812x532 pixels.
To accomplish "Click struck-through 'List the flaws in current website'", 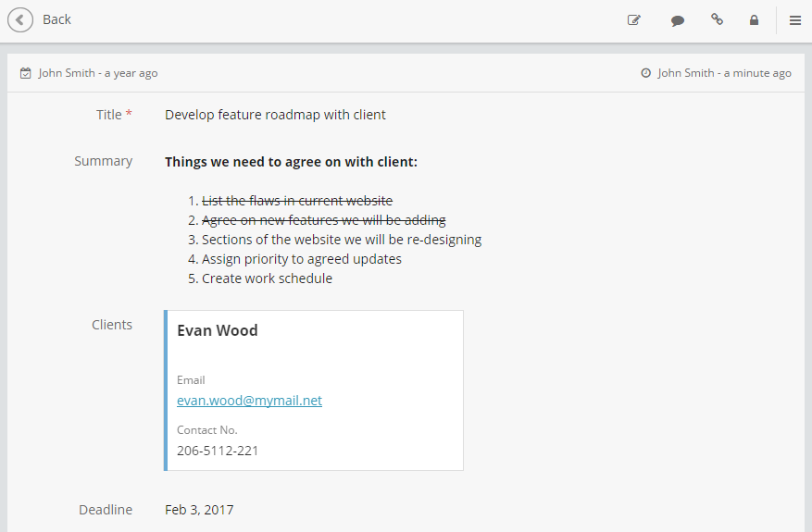I will tap(297, 201).
